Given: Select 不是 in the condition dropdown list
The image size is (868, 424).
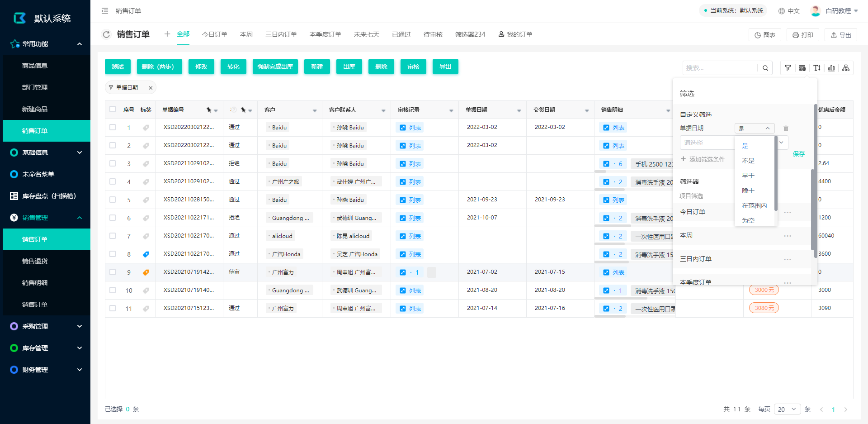Looking at the screenshot, I should point(755,161).
